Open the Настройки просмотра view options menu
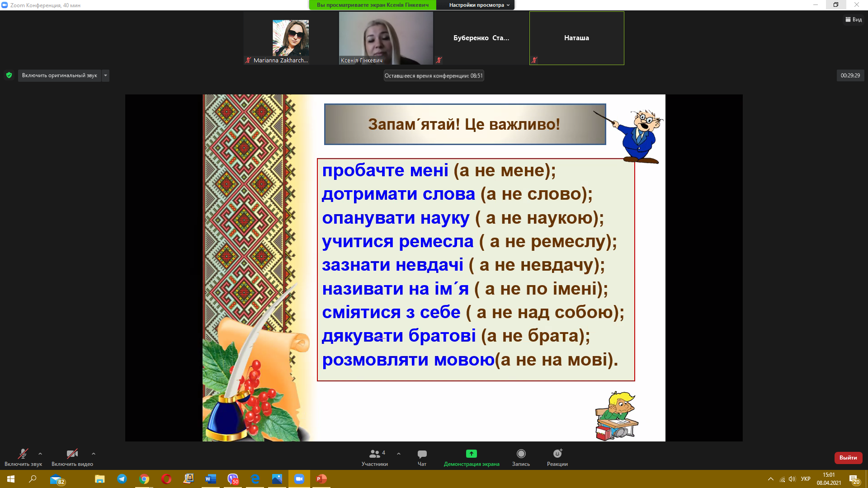The width and height of the screenshot is (868, 488). [479, 5]
